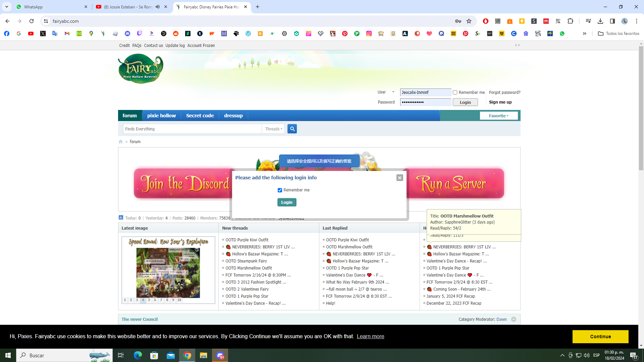Bookmark this page with the star icon
644x362 pixels.
coord(469,21)
